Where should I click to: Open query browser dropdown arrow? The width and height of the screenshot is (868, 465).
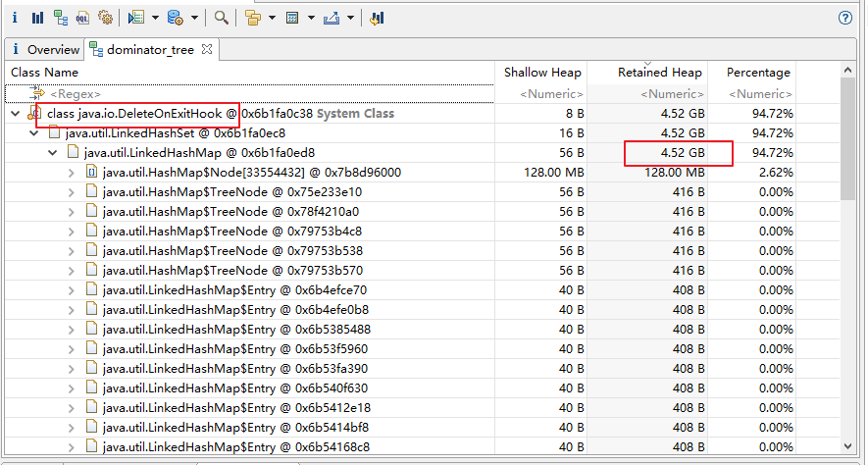click(x=194, y=18)
